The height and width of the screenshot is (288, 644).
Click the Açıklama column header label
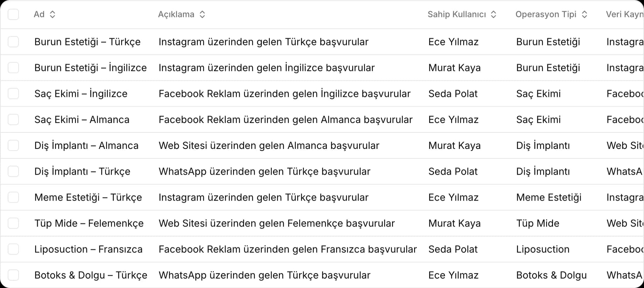pos(176,14)
